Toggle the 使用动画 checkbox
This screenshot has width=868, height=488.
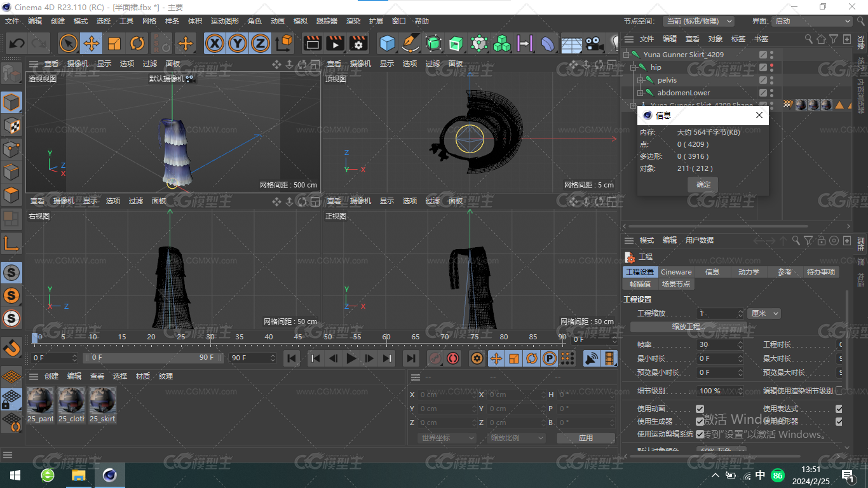point(700,409)
